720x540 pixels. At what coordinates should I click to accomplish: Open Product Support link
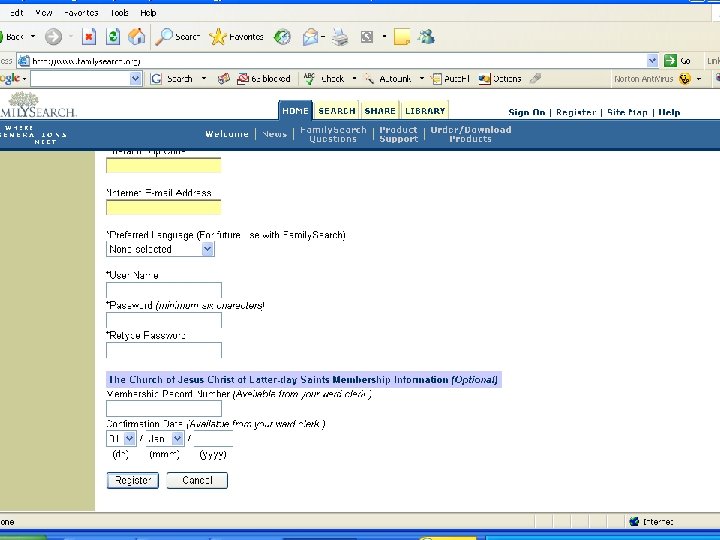pyautogui.click(x=399, y=134)
